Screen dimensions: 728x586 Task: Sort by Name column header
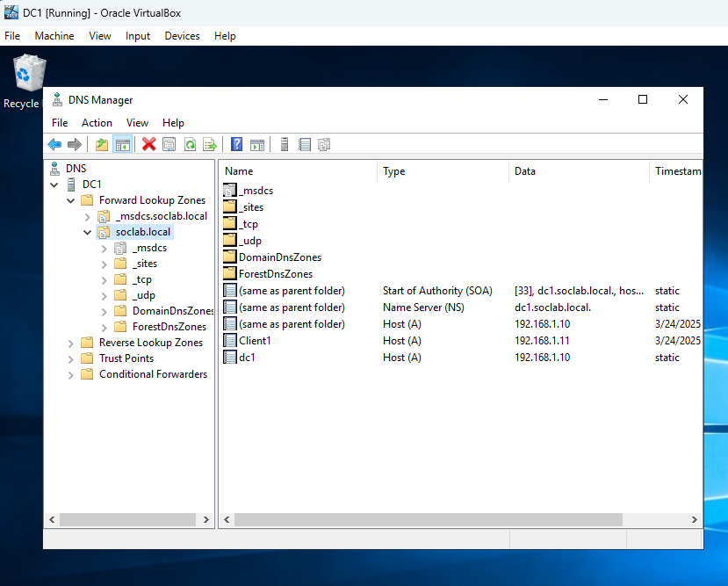pos(298,171)
